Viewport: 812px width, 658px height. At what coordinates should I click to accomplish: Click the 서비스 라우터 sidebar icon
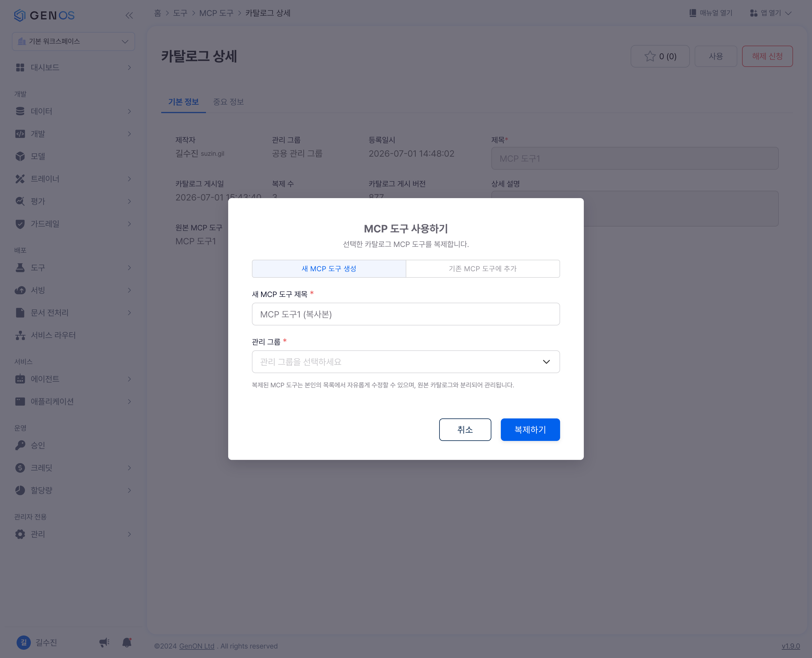pos(20,336)
